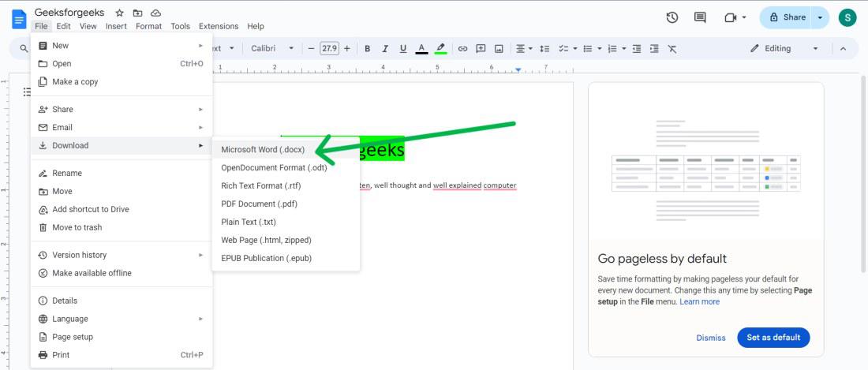Check the cloud document status icon
Viewport: 868px width, 370px height.
point(156,13)
